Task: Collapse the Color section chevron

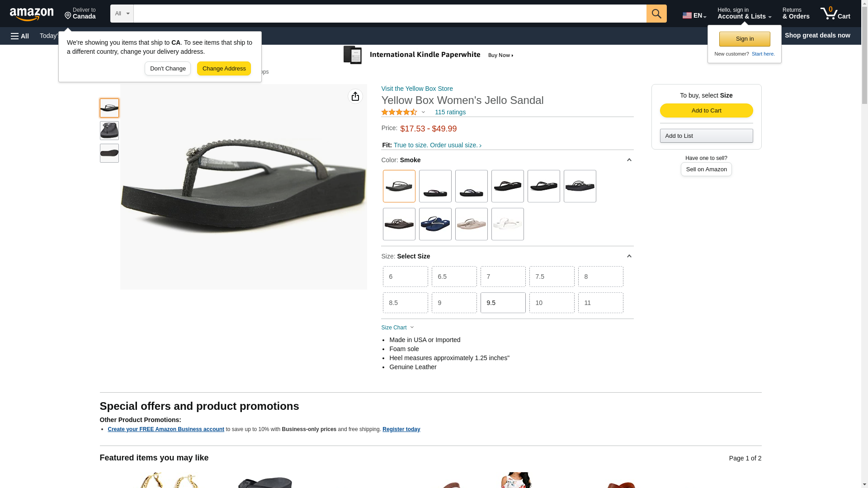Action: 629,160
